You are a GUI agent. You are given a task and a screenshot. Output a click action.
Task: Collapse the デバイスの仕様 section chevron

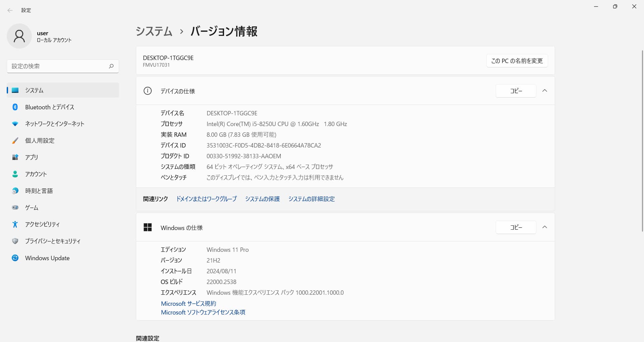545,91
